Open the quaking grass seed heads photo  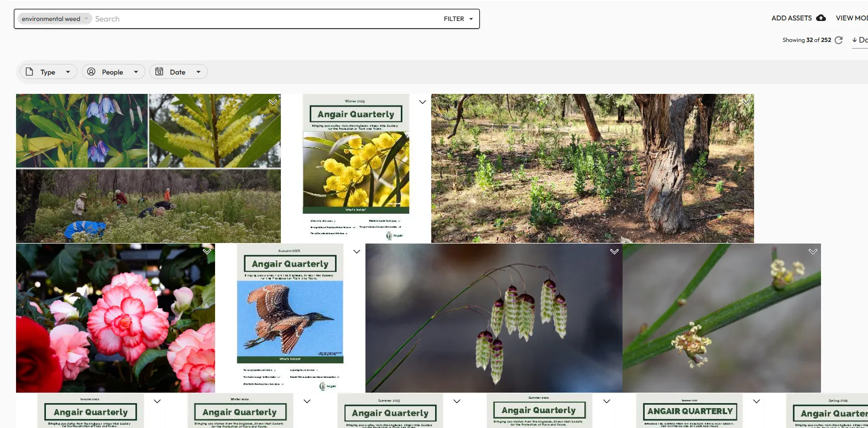(494, 318)
